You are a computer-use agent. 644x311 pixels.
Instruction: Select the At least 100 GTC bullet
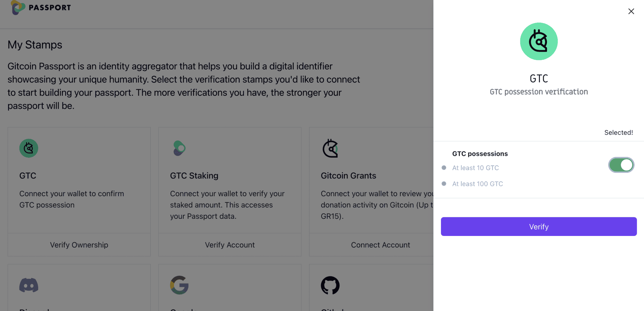[444, 183]
